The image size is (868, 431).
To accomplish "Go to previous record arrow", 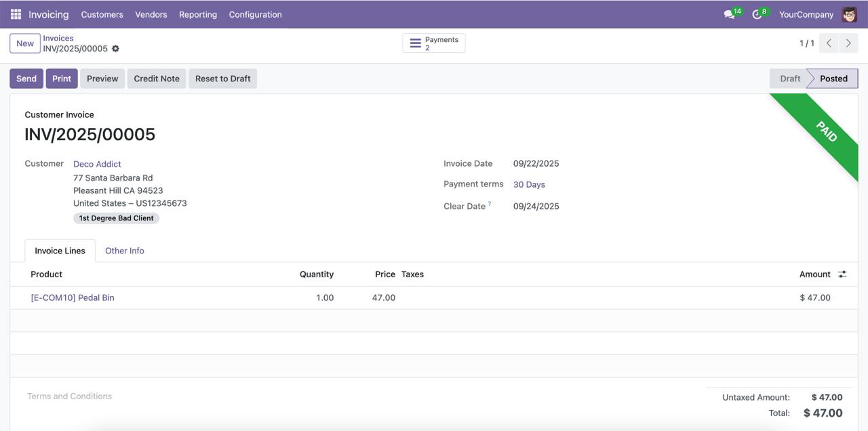I will [x=829, y=43].
